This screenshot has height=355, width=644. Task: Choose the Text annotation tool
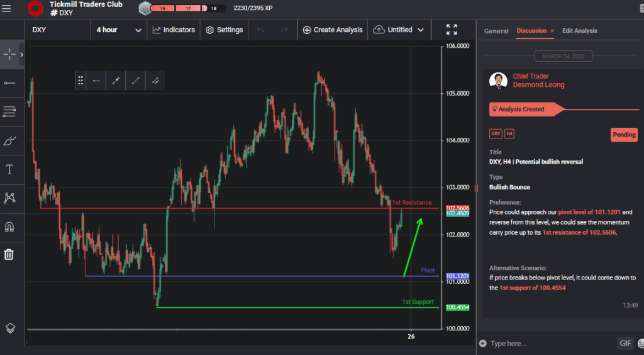9,169
